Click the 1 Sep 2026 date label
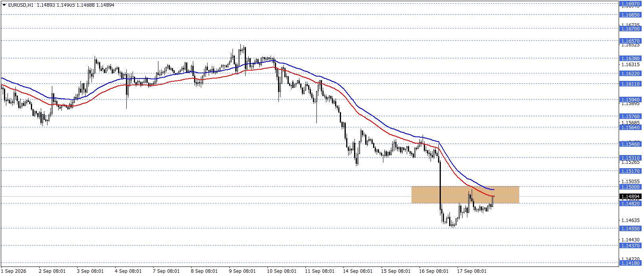644x276 pixels. point(13,271)
